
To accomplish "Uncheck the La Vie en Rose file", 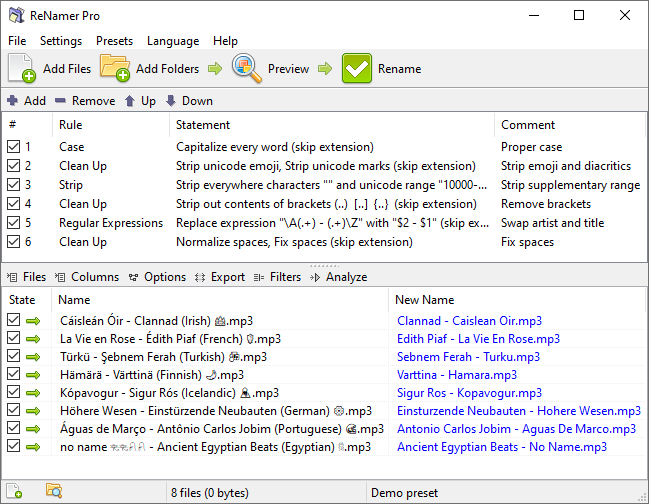I will 13,339.
